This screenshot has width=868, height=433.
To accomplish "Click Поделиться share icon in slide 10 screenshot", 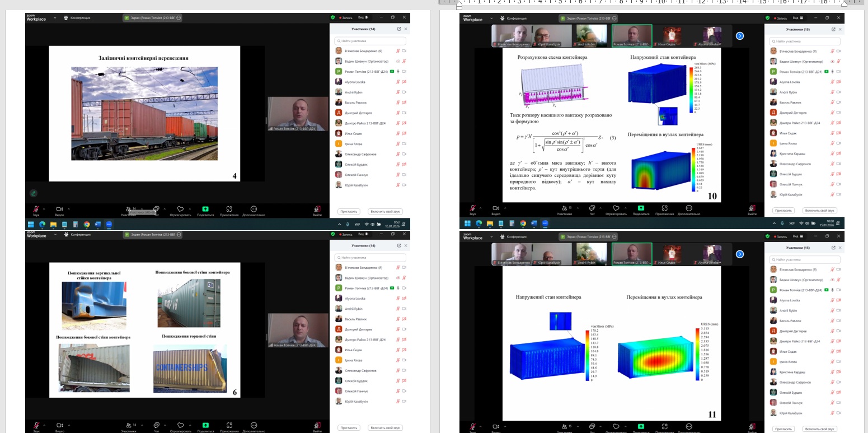I will 640,208.
